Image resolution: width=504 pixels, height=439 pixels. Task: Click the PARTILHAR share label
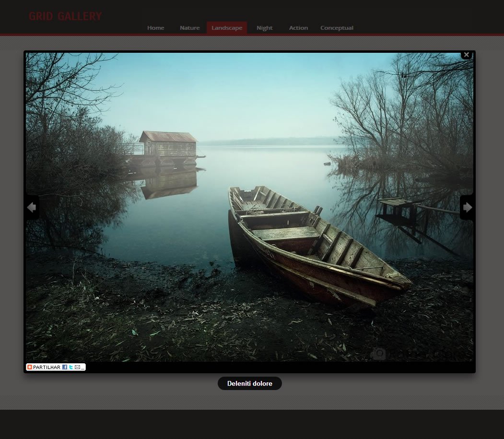pyautogui.click(x=47, y=368)
